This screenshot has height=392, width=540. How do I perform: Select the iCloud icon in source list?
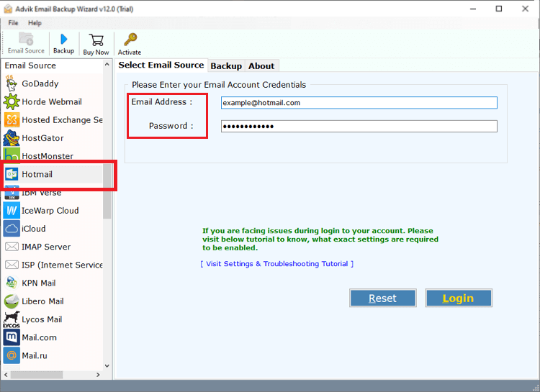coord(11,229)
